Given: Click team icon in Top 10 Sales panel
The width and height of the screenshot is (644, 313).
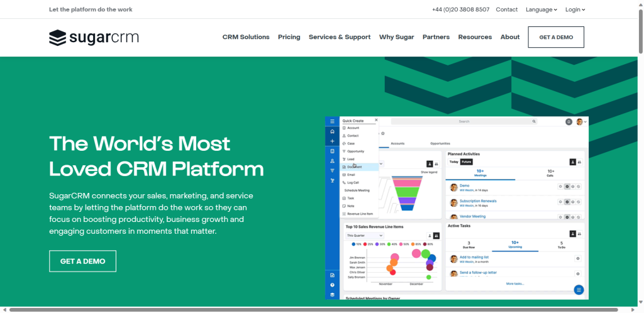Looking at the screenshot, I should click(436, 236).
